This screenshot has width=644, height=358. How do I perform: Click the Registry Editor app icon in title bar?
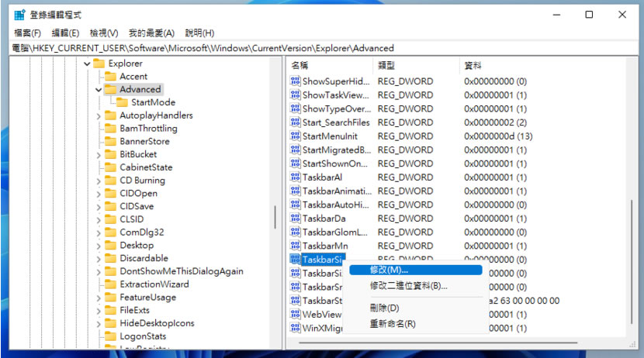click(19, 15)
